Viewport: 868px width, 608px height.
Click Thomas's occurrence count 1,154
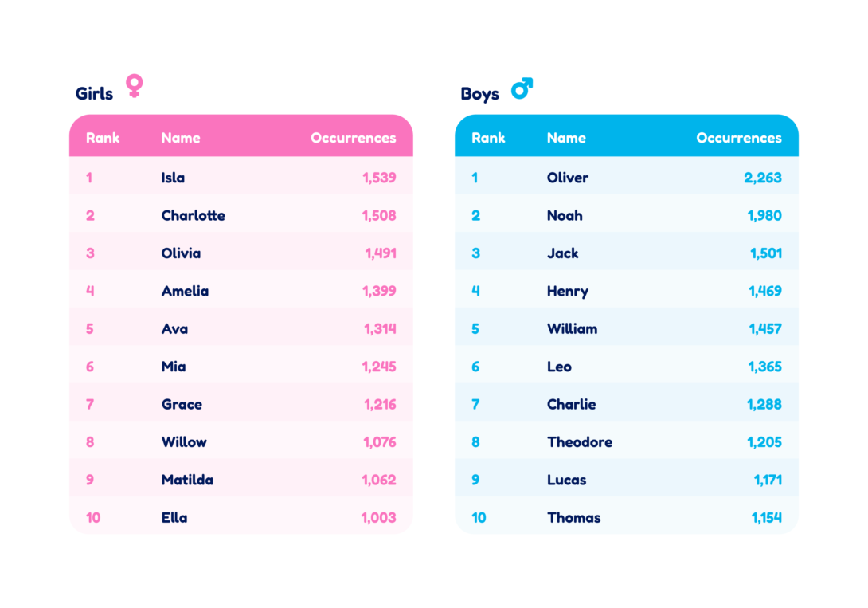[x=766, y=518]
